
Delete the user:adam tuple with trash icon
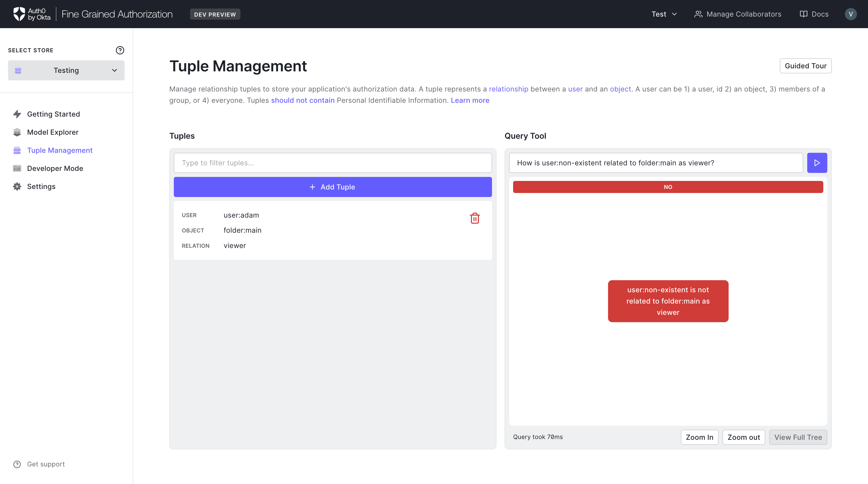[475, 218]
